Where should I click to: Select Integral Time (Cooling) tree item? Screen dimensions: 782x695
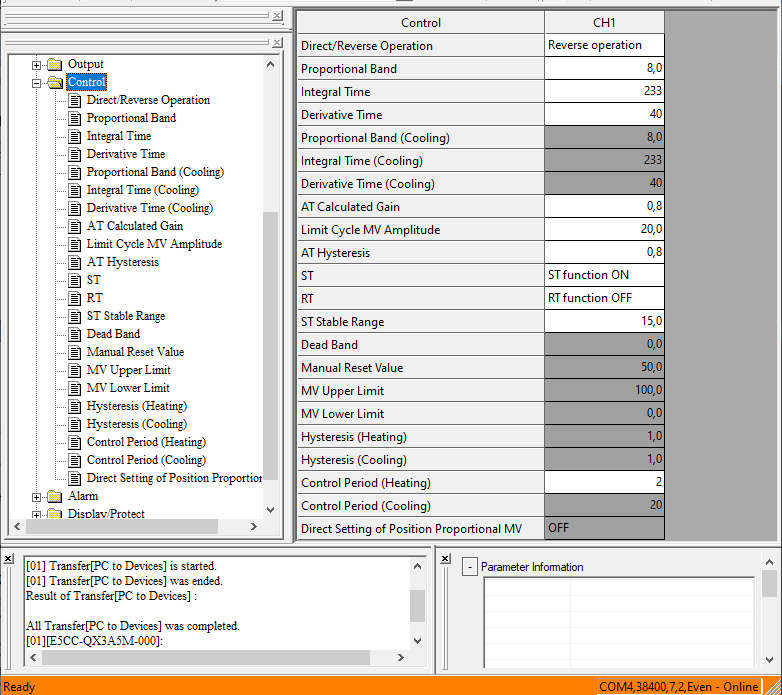(x=143, y=190)
